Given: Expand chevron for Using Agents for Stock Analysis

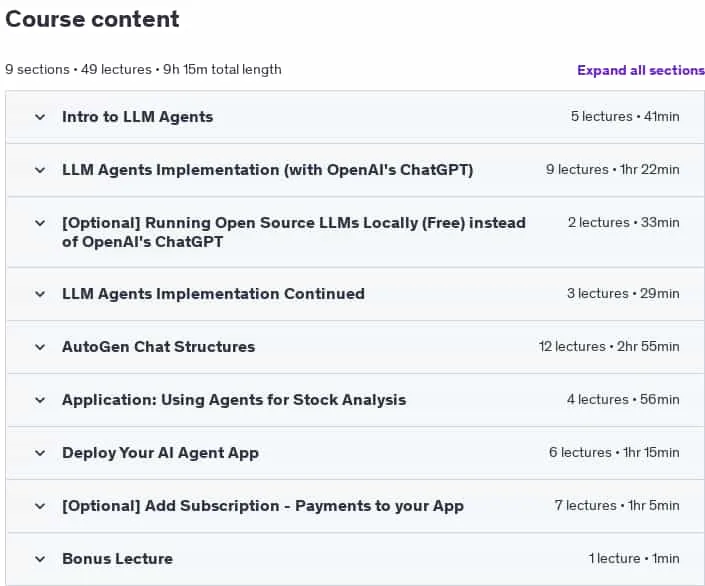Looking at the screenshot, I should click(40, 400).
